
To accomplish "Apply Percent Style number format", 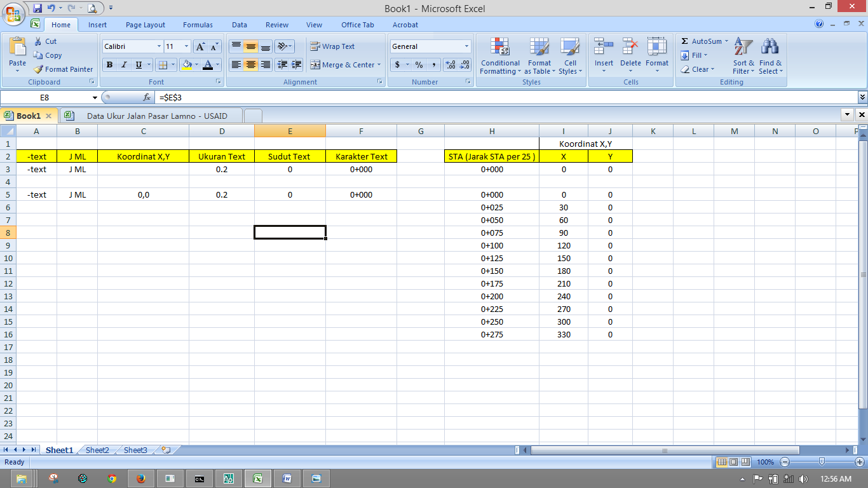I will (x=419, y=65).
